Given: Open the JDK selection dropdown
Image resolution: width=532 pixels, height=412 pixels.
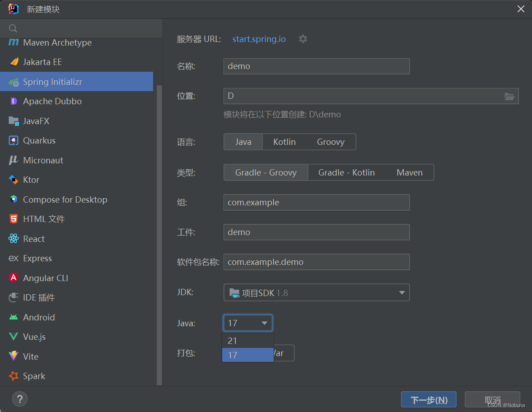Looking at the screenshot, I should point(316,292).
